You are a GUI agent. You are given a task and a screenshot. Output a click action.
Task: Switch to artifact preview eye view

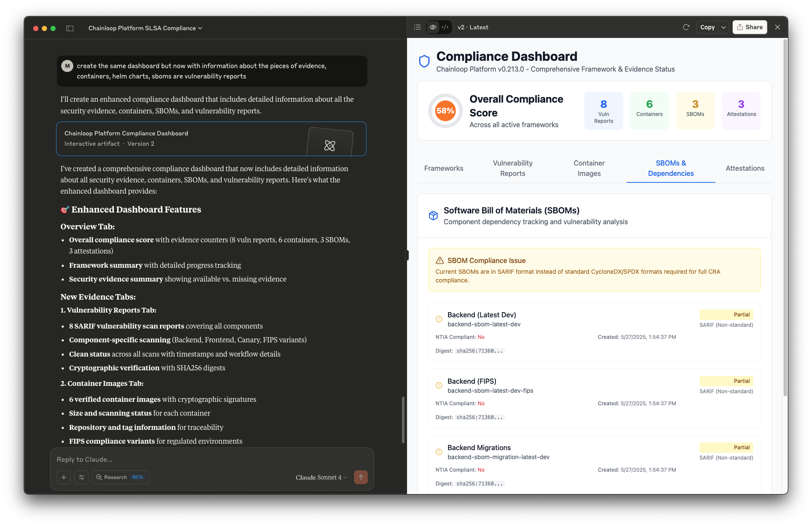(433, 27)
